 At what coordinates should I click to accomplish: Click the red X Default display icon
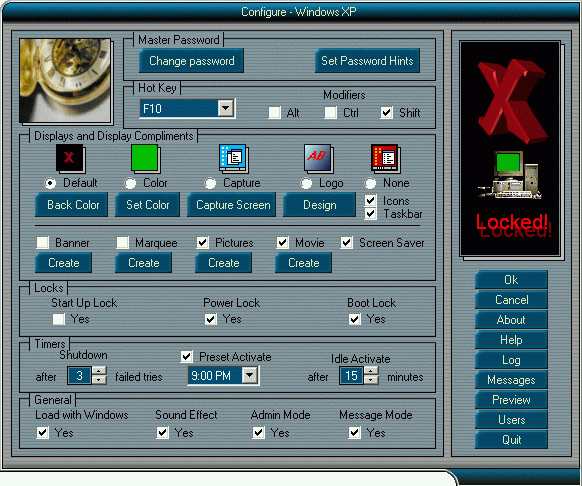tap(70, 158)
